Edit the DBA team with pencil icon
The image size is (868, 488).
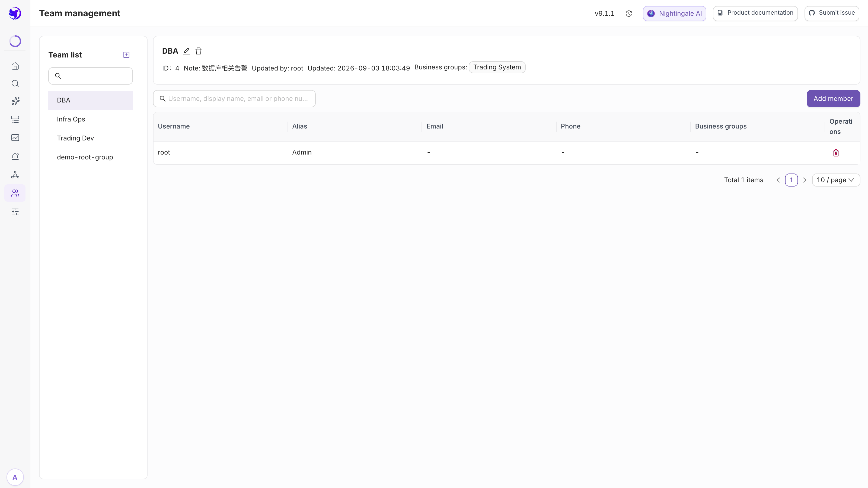point(187,51)
